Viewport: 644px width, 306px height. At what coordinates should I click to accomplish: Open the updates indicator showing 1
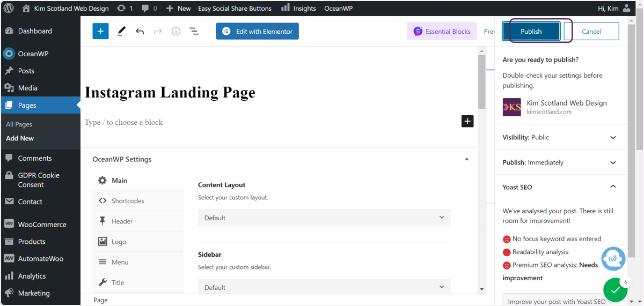(x=125, y=8)
